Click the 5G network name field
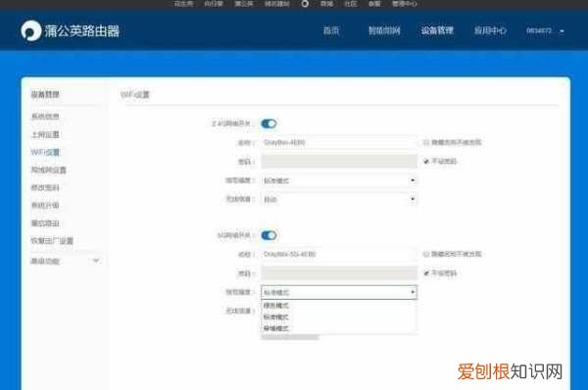The image size is (588, 390). coord(339,254)
